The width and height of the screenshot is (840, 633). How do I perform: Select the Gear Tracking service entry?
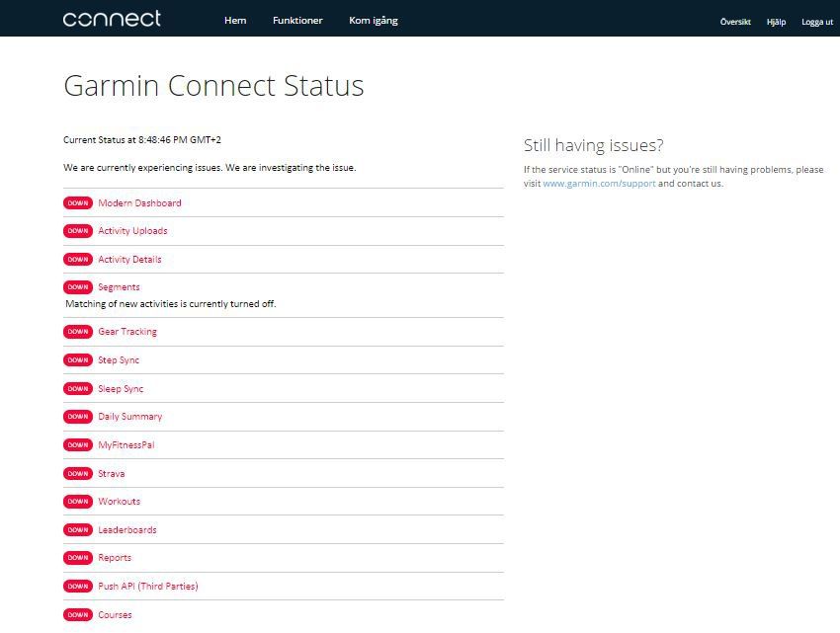coord(127,332)
